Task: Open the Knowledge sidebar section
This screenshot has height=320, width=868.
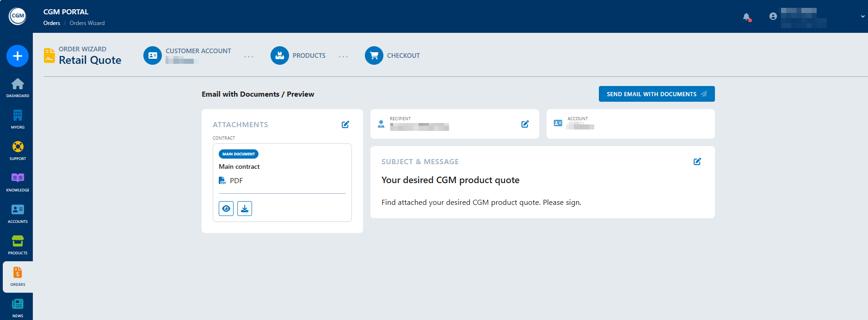Action: click(x=18, y=182)
